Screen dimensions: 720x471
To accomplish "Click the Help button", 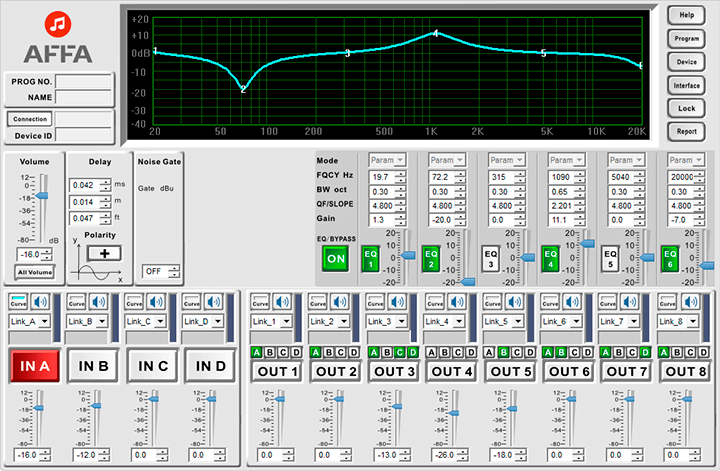I will (686, 15).
